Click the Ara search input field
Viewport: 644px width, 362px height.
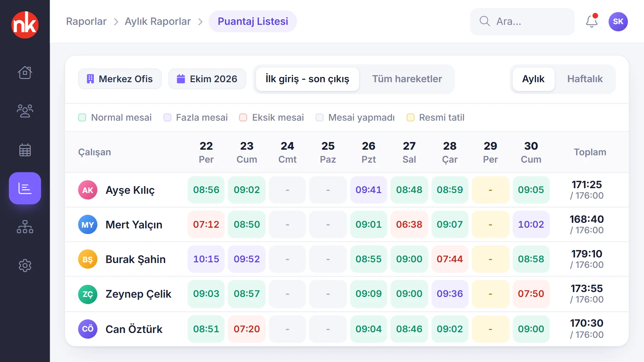[522, 21]
